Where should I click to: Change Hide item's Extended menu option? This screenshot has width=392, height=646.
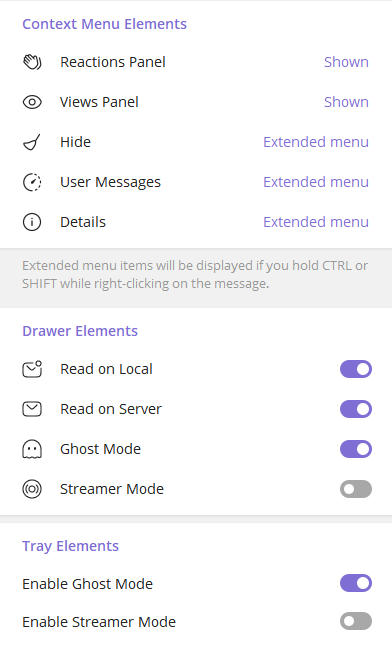[316, 142]
